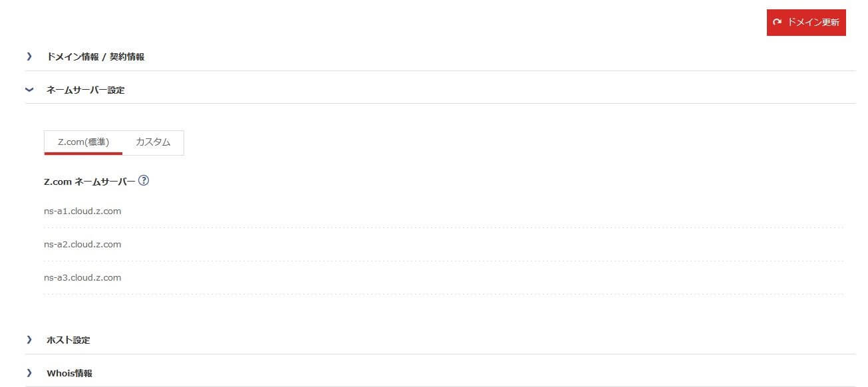Click the refresh icon in ドメイン更新 button
The height and width of the screenshot is (387, 868).
777,22
